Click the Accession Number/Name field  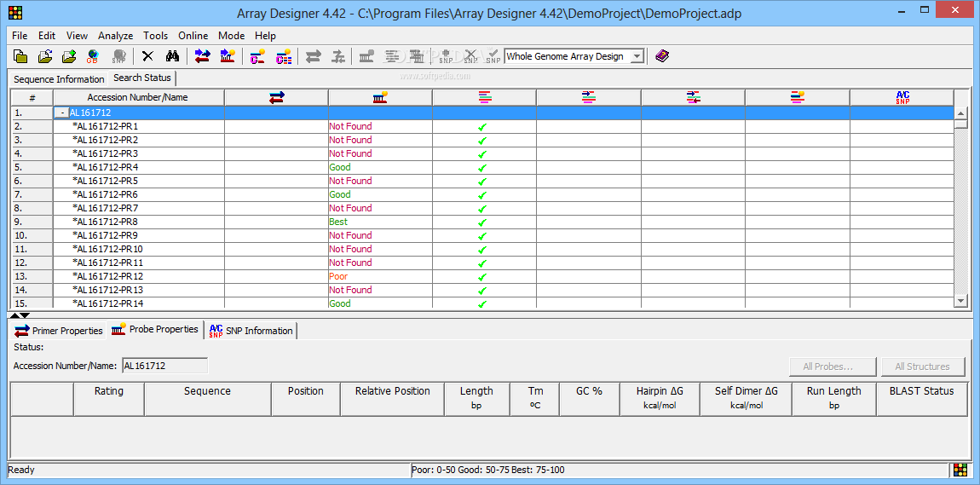click(165, 366)
